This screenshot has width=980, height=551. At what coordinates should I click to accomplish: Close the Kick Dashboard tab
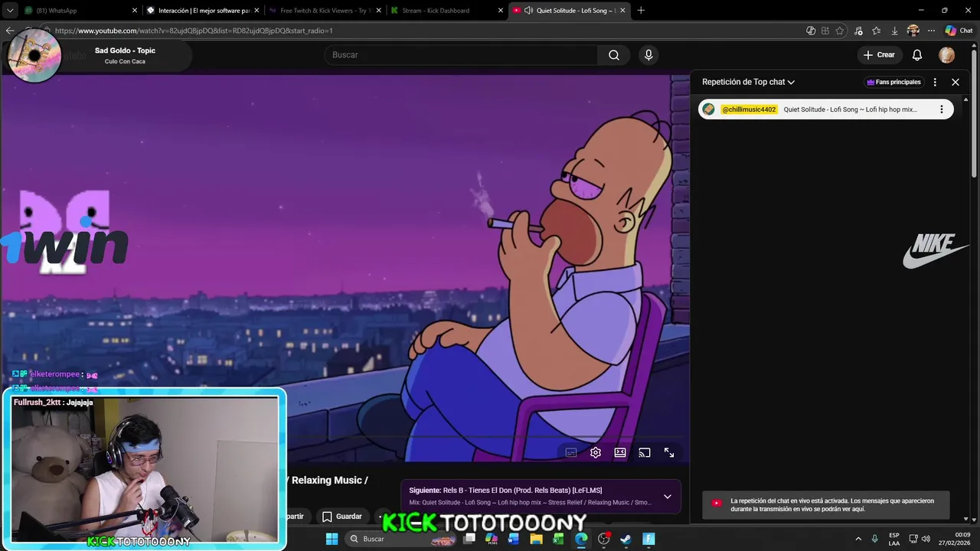click(x=501, y=11)
